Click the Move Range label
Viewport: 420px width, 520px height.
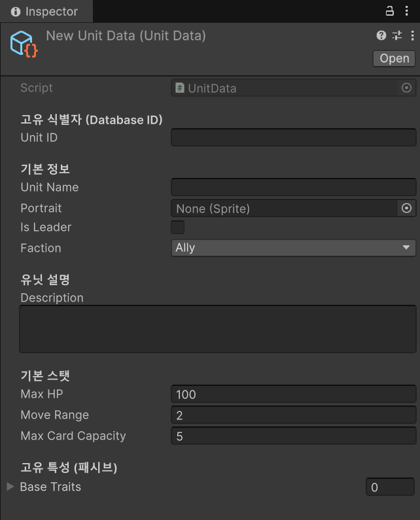pyautogui.click(x=55, y=415)
